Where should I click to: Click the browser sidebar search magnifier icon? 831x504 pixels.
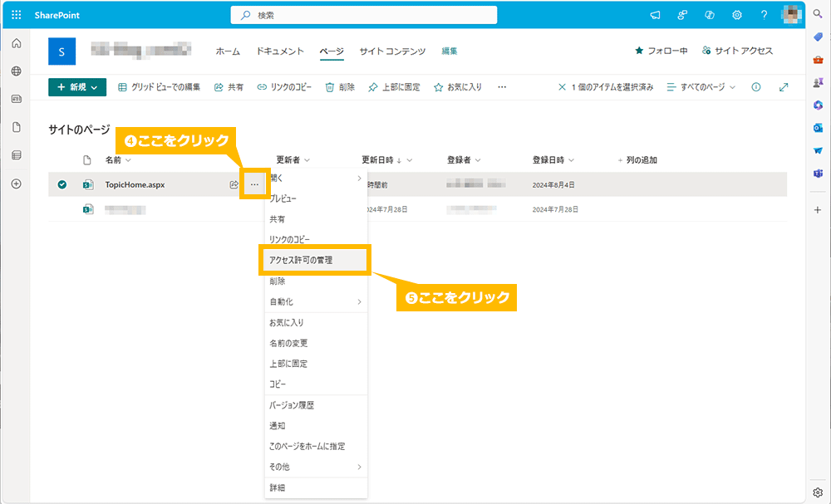pos(818,14)
